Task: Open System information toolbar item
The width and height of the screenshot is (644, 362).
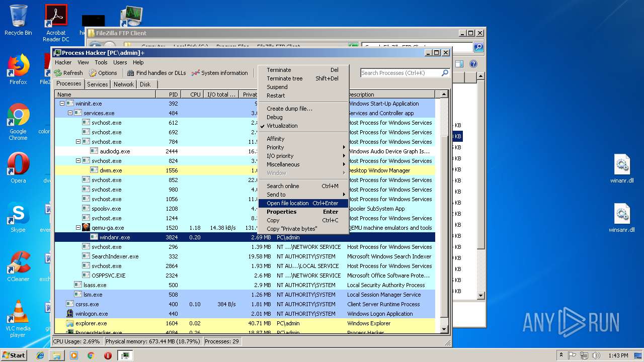Action: coord(220,73)
